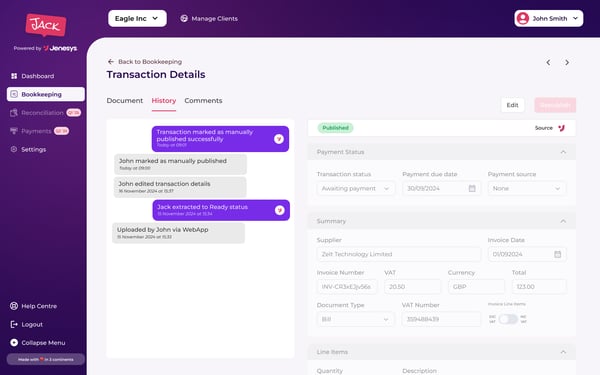
Task: Open the Help Centre icon
Action: pos(14,306)
